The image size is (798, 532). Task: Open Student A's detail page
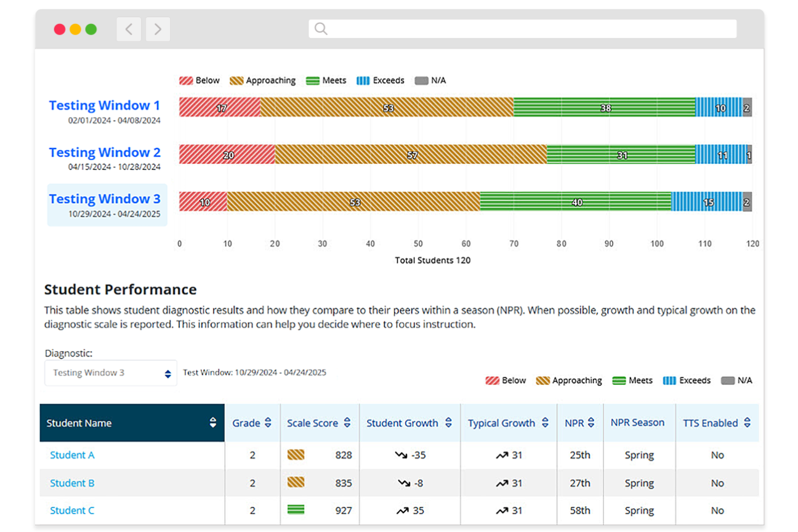coord(72,455)
